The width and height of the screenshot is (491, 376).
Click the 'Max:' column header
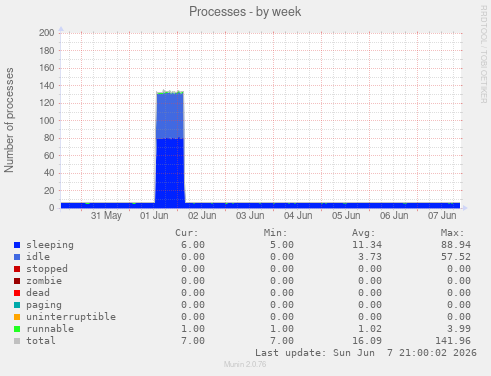(x=452, y=233)
